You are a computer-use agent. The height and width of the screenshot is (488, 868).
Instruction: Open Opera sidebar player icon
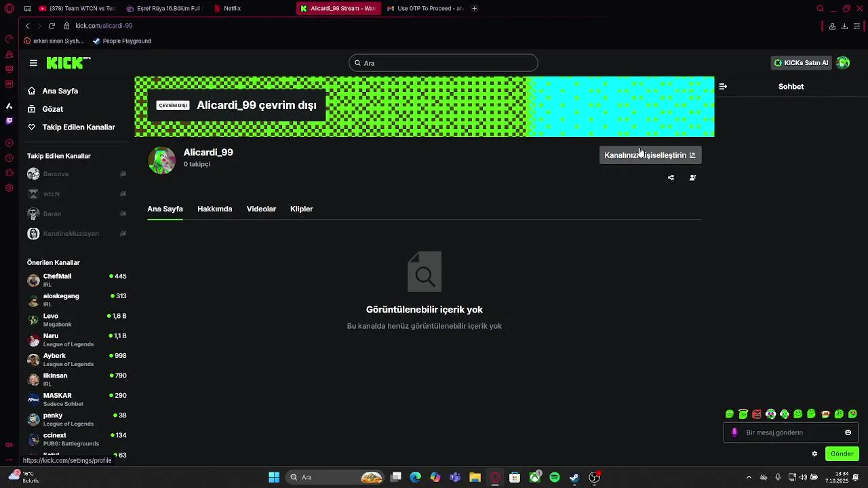pos(9,143)
